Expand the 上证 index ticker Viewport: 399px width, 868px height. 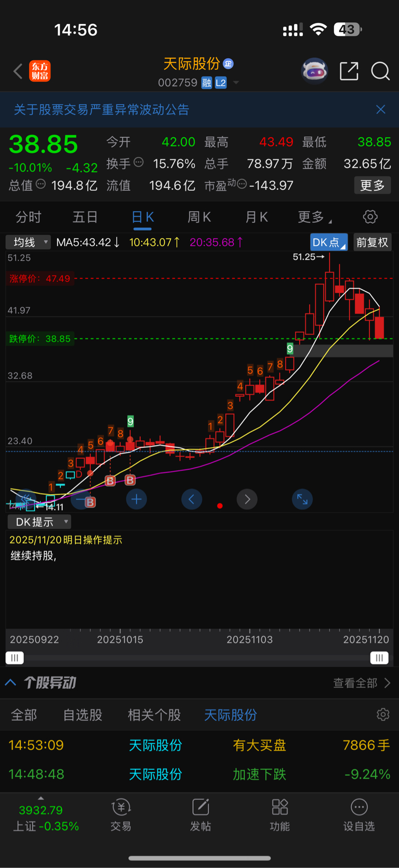41,815
